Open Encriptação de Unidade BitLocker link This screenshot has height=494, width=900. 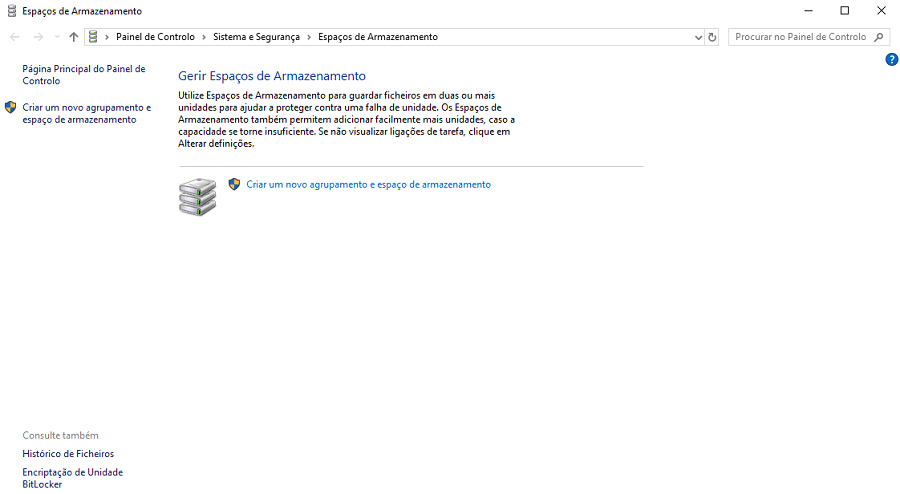click(73, 478)
